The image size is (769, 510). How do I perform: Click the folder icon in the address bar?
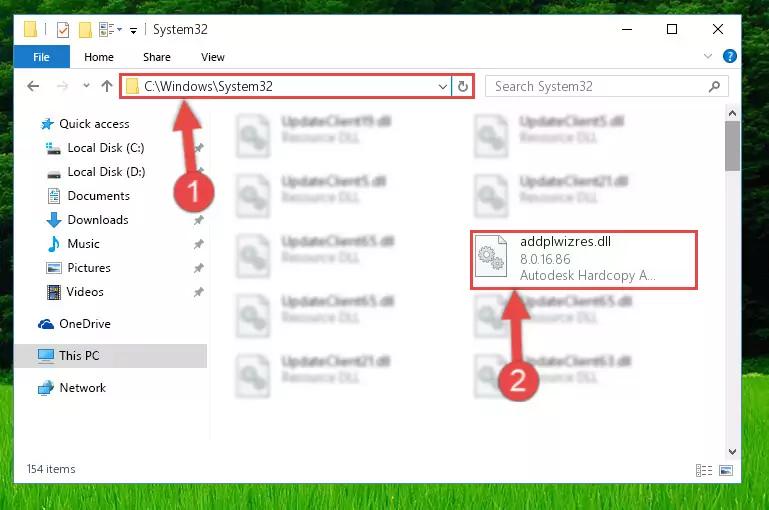[132, 87]
